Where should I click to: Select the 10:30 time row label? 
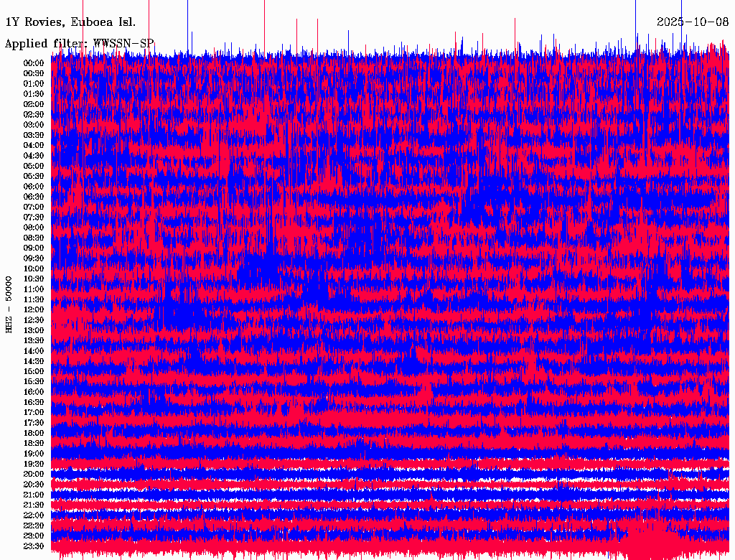34,279
